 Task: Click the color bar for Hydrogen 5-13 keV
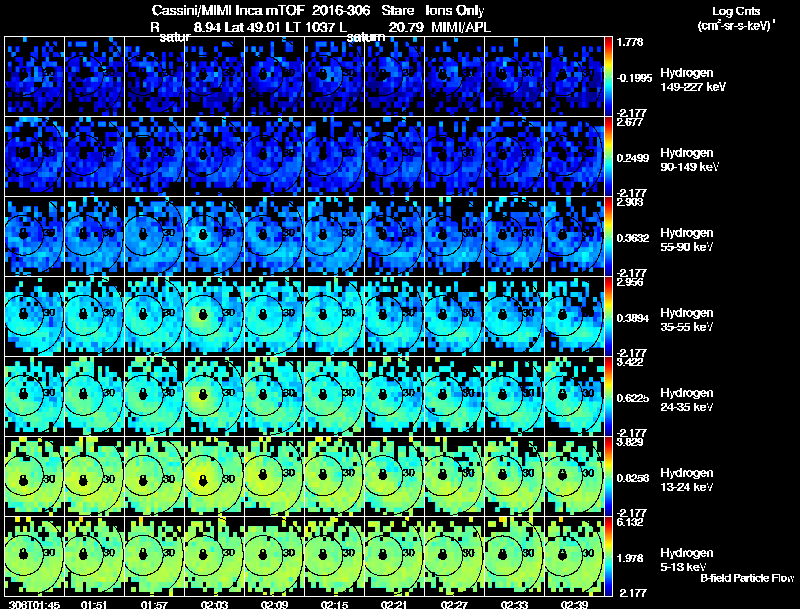[608, 556]
